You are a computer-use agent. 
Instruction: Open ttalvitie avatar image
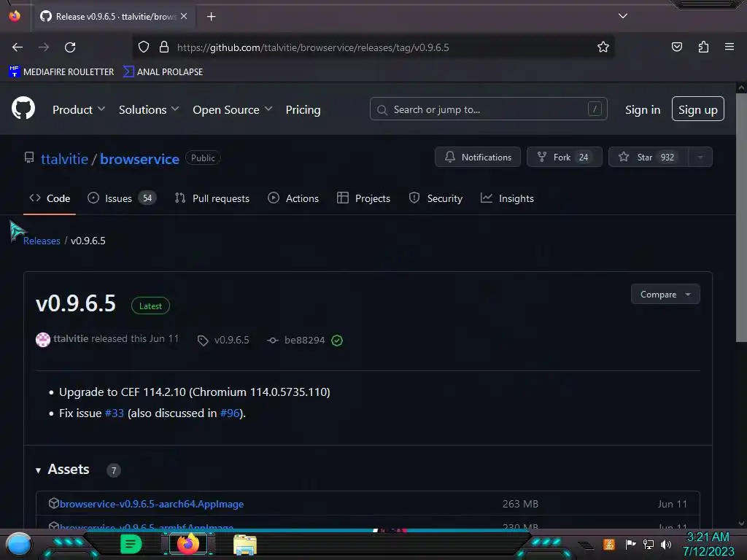[43, 340]
